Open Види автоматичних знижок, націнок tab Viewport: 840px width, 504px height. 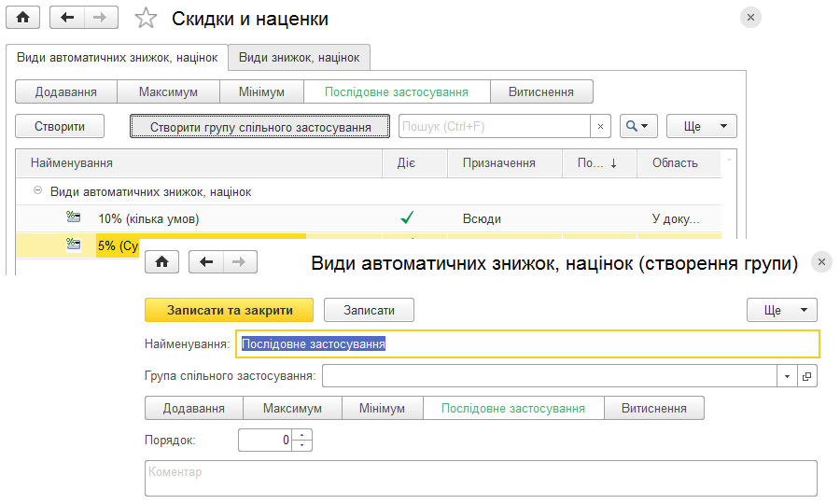click(117, 57)
